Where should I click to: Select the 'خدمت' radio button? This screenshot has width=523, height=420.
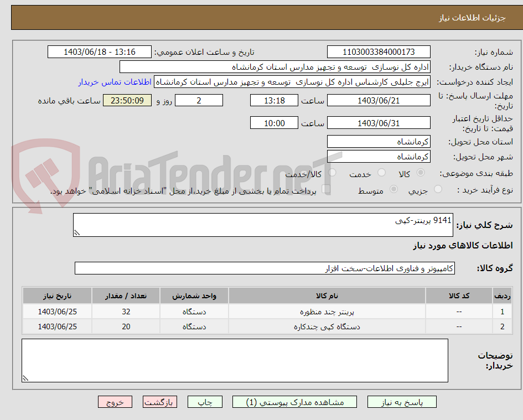381,173
